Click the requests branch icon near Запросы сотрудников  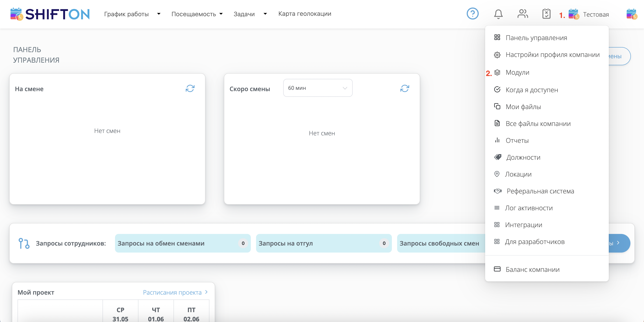click(24, 243)
